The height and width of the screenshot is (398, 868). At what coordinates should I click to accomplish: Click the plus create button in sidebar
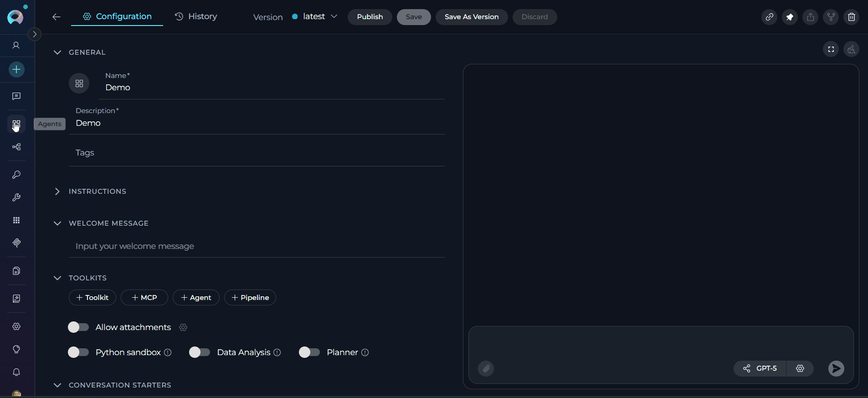[x=16, y=70]
